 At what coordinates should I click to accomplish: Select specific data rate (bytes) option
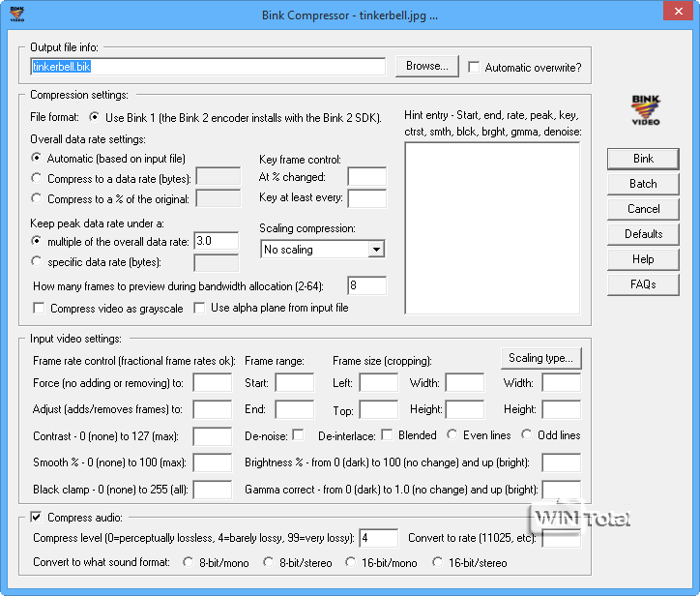(x=36, y=261)
